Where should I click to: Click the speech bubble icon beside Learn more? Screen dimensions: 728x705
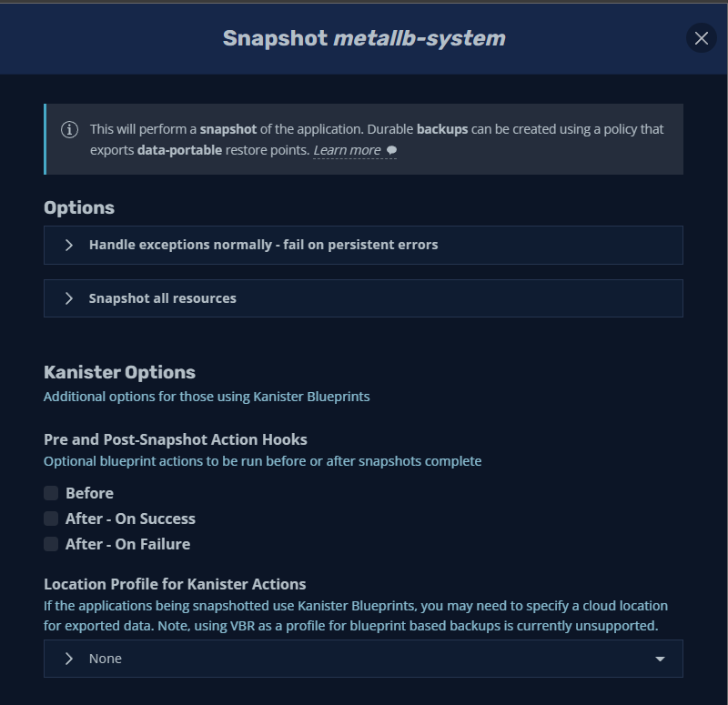point(391,150)
